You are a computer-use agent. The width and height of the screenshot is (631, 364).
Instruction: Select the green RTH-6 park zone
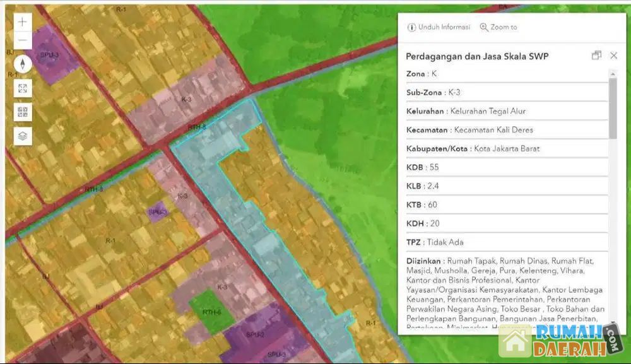point(210,310)
